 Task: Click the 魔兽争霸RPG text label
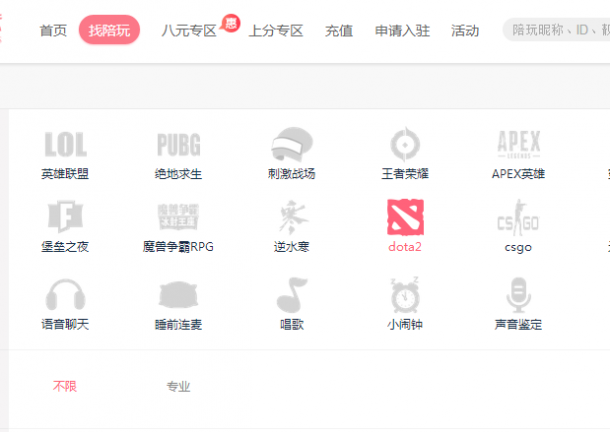tap(178, 247)
